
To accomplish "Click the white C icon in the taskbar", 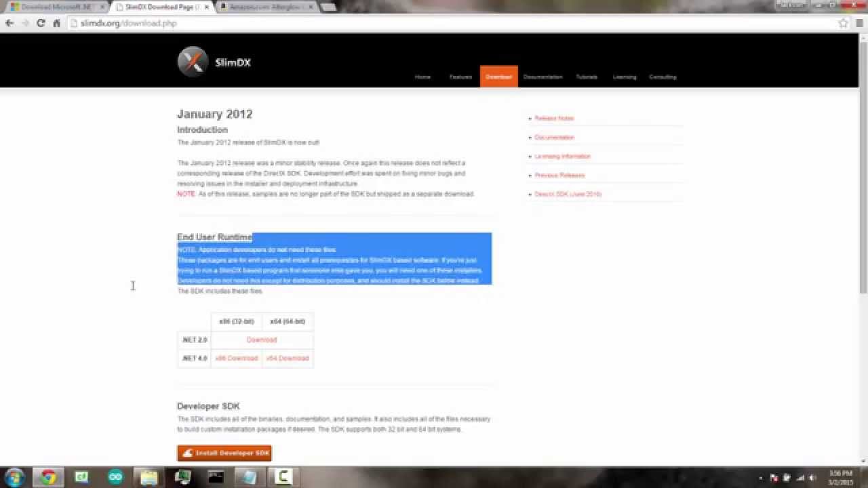I will click(283, 477).
